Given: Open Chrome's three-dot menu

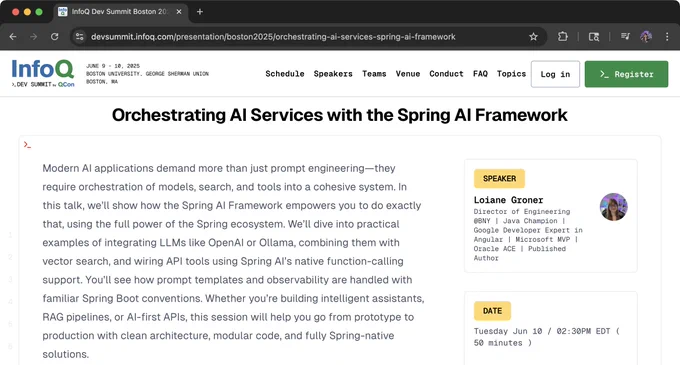Looking at the screenshot, I should tap(667, 37).
